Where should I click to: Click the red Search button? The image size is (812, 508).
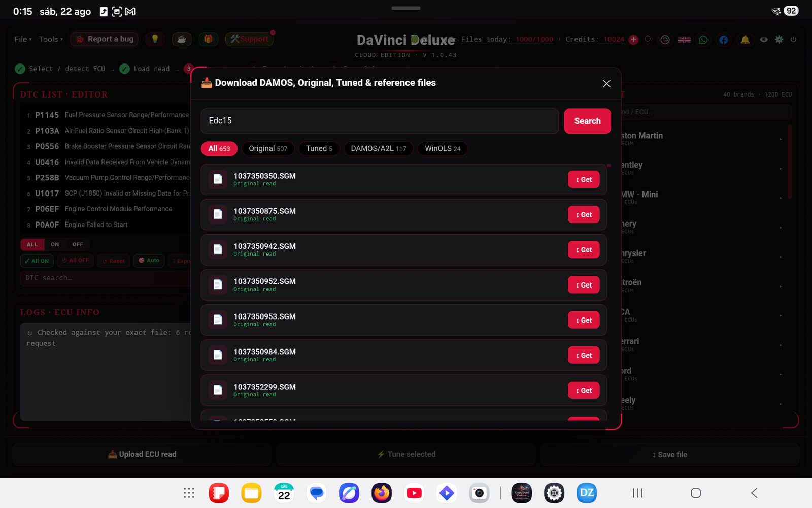coord(587,121)
